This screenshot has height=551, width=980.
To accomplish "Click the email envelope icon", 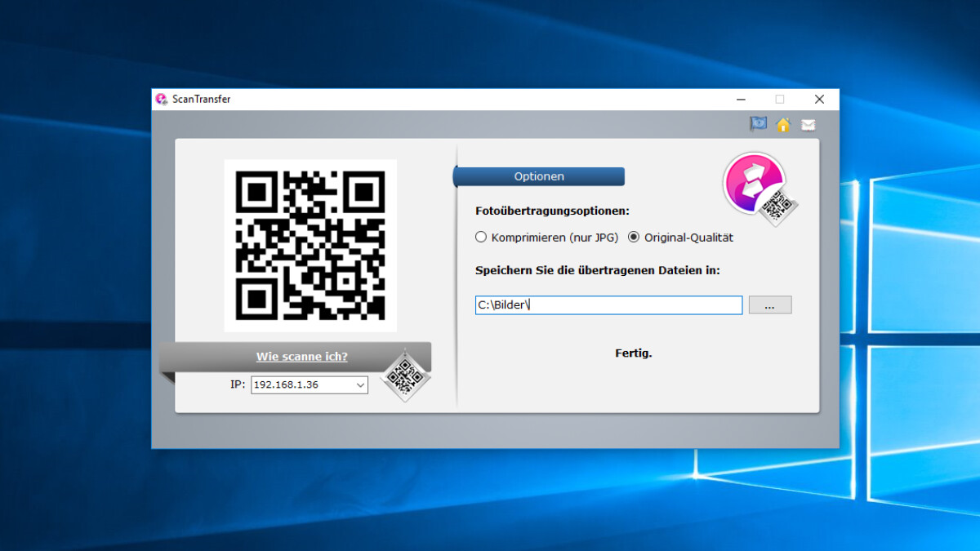I will pyautogui.click(x=808, y=124).
